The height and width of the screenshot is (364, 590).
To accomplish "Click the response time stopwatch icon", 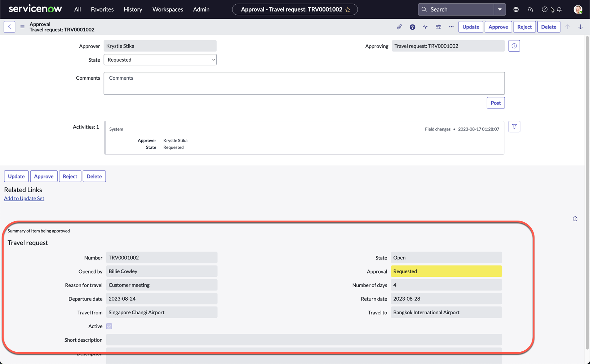I will point(575,219).
